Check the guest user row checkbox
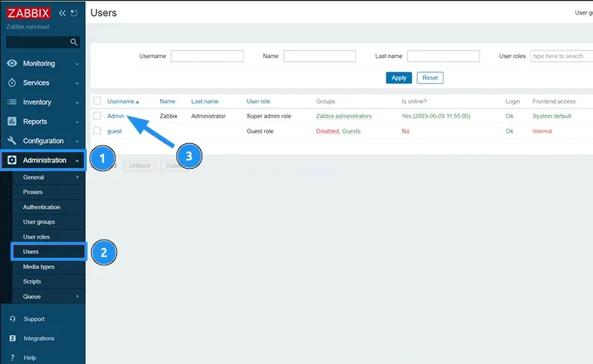593x364 pixels. pyautogui.click(x=97, y=130)
